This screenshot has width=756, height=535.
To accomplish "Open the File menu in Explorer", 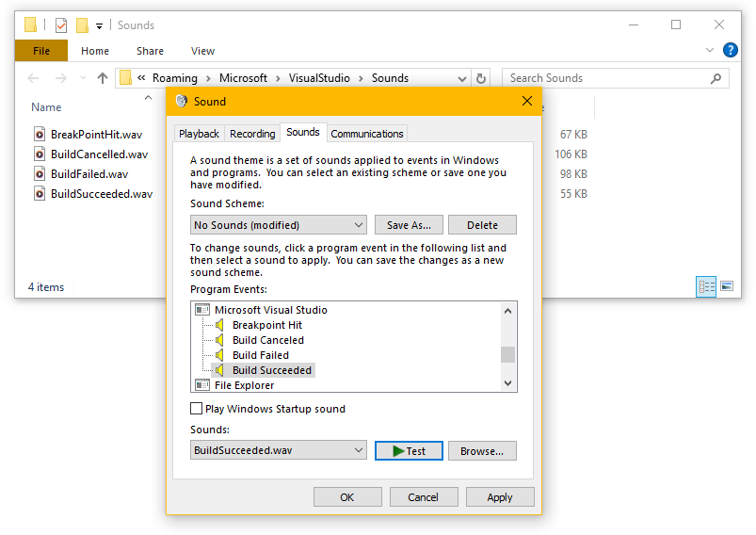I will [x=41, y=51].
